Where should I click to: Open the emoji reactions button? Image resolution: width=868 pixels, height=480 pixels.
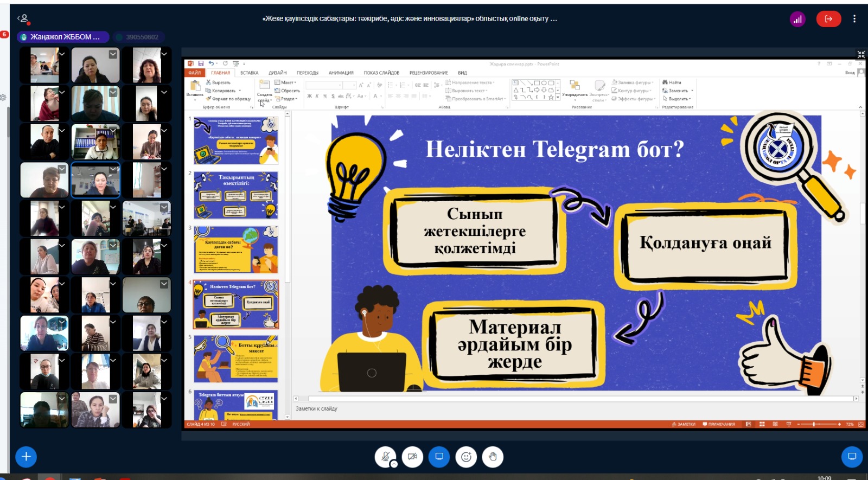tap(466, 457)
